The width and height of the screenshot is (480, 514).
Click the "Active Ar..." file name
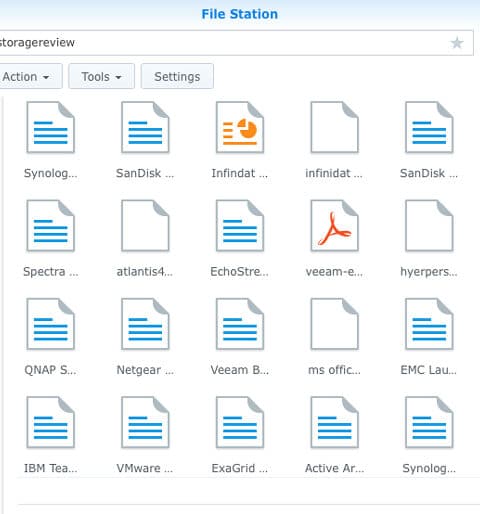point(334,468)
